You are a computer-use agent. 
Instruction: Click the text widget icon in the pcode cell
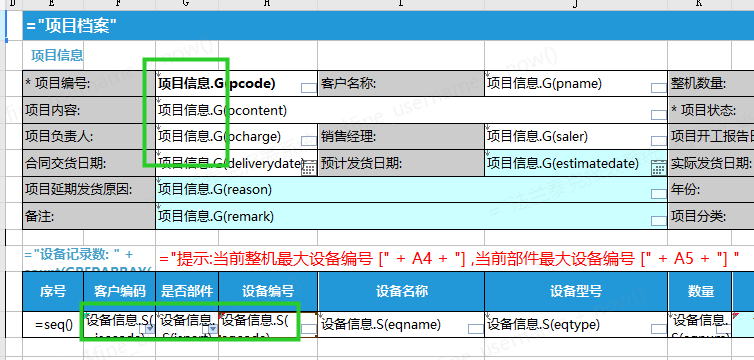tap(308, 88)
